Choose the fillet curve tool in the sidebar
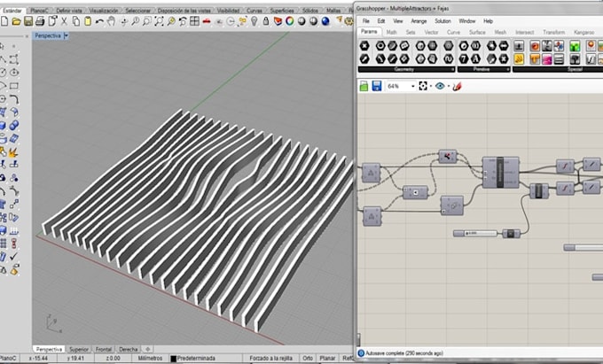This screenshot has width=603, height=364. point(14,99)
